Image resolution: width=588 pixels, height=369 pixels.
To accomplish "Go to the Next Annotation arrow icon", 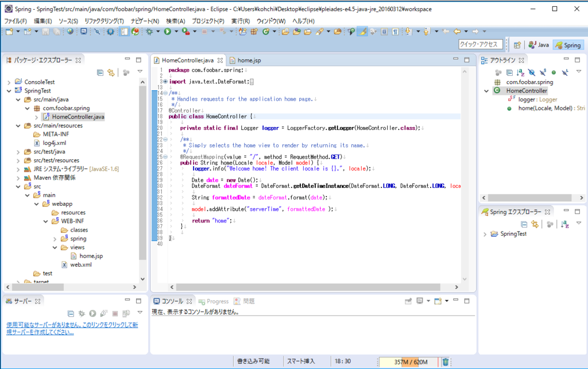I will [x=408, y=32].
